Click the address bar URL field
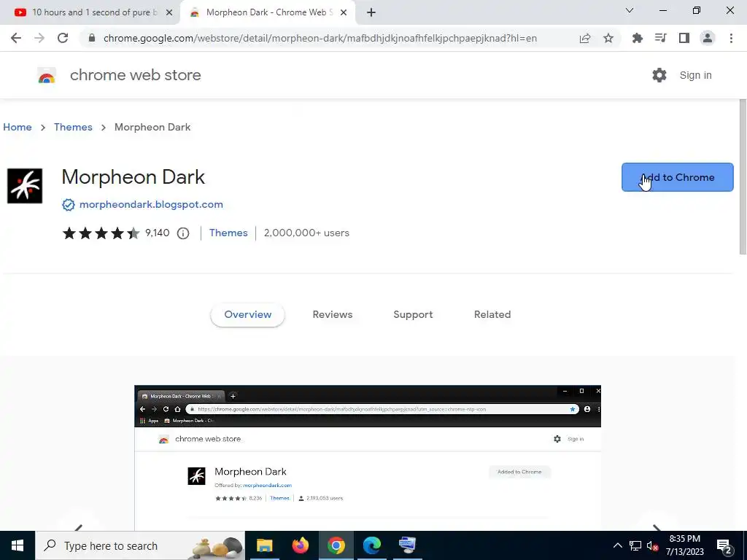The width and height of the screenshot is (747, 560). [x=320, y=38]
